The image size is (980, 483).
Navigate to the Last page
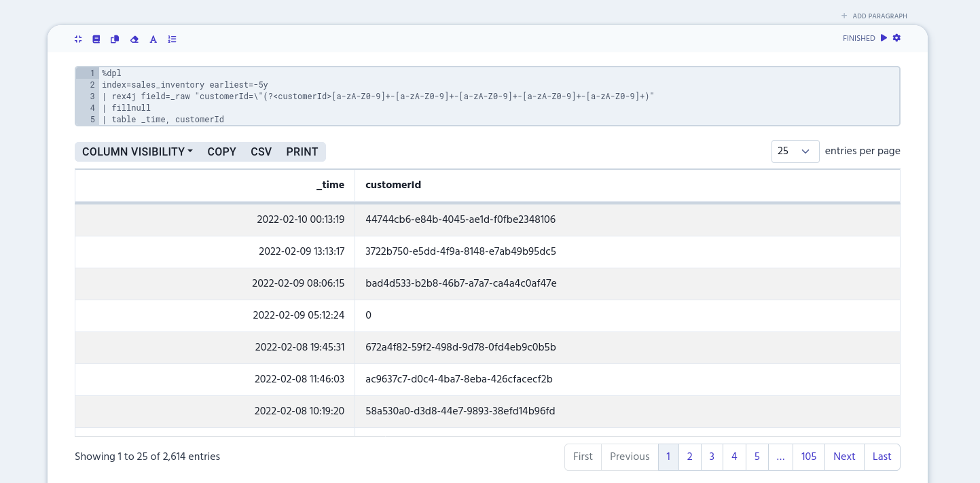point(882,457)
